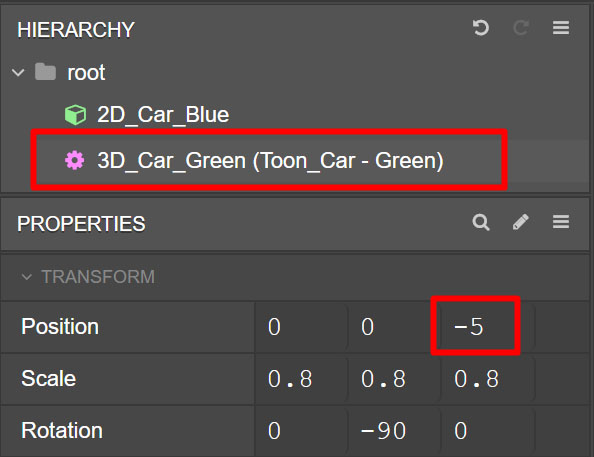594x457 pixels.
Task: Click the Scale Z value field
Action: click(487, 379)
